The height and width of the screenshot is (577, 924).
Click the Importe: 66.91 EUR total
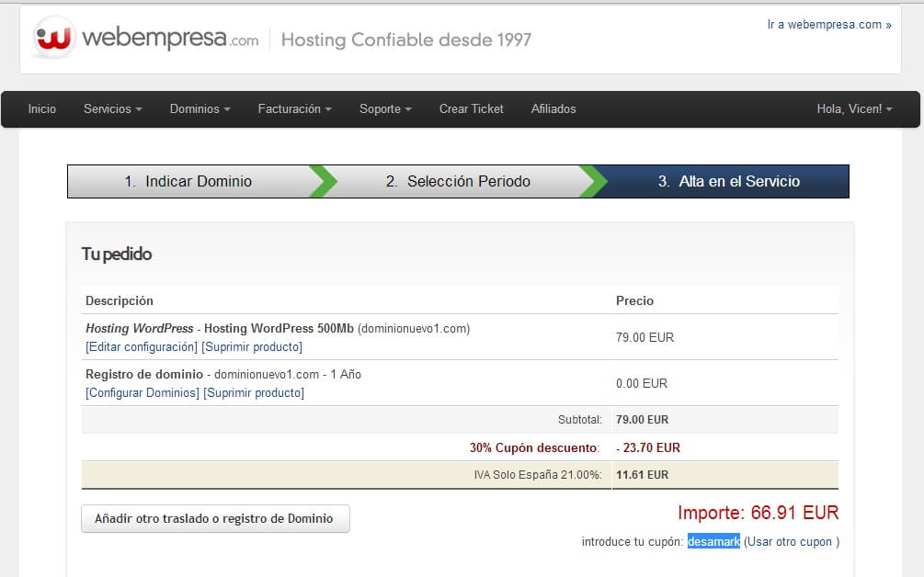pos(759,513)
